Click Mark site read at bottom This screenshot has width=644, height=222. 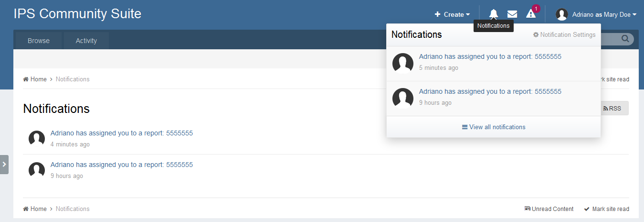coord(606,209)
